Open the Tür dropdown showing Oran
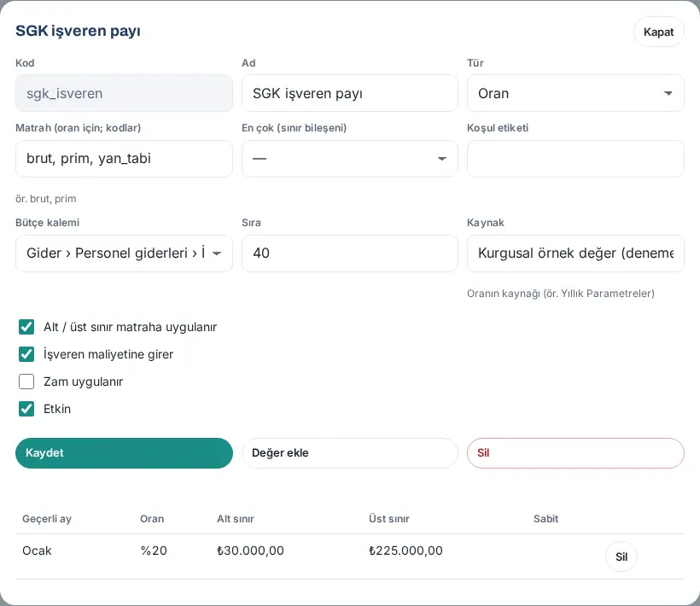 [575, 93]
